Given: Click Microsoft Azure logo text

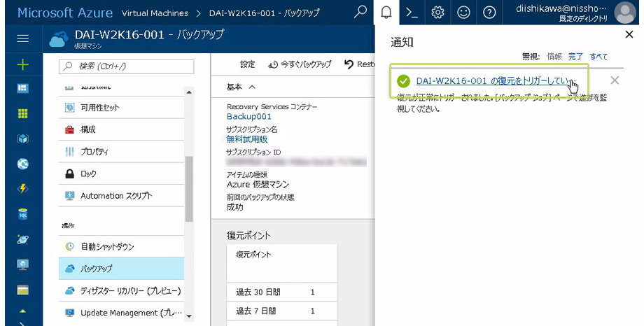Looking at the screenshot, I should coord(65,13).
